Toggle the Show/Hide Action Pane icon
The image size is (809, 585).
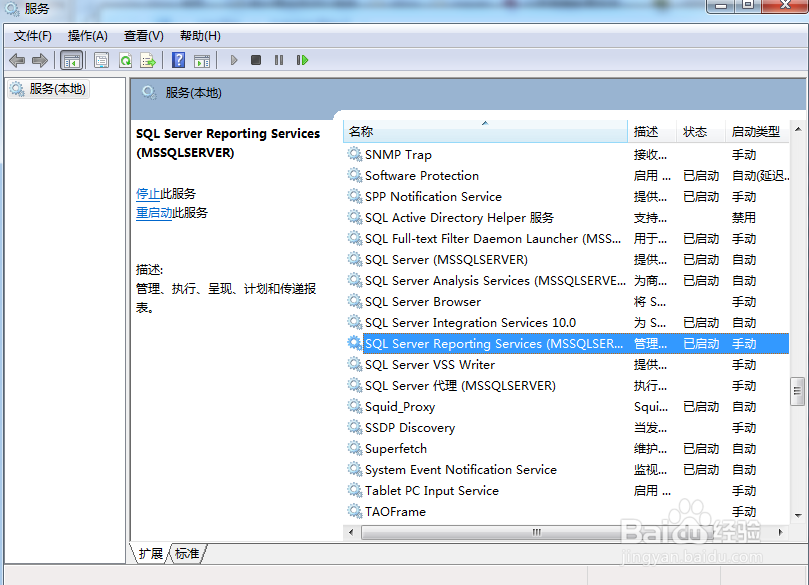coord(202,60)
